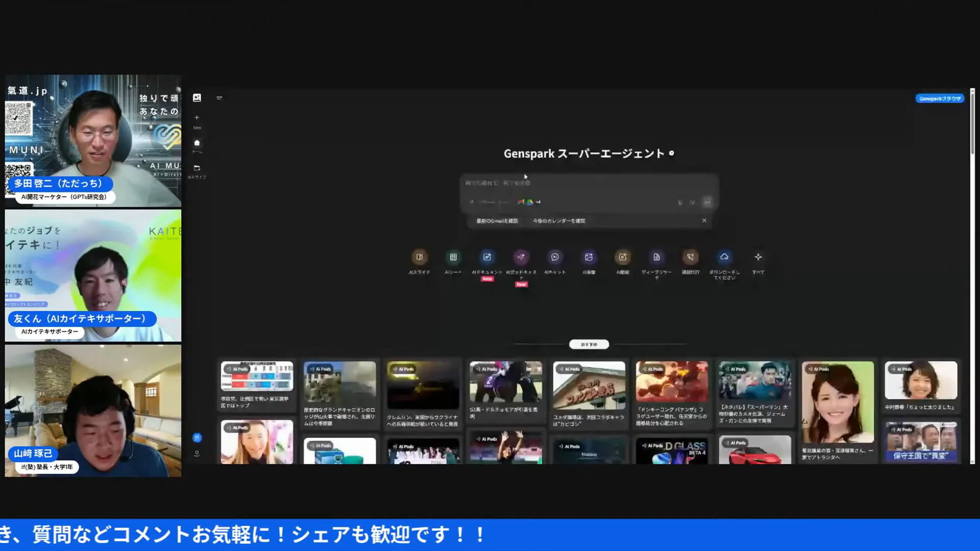Click the ダウンロード cloud icon

[724, 257]
